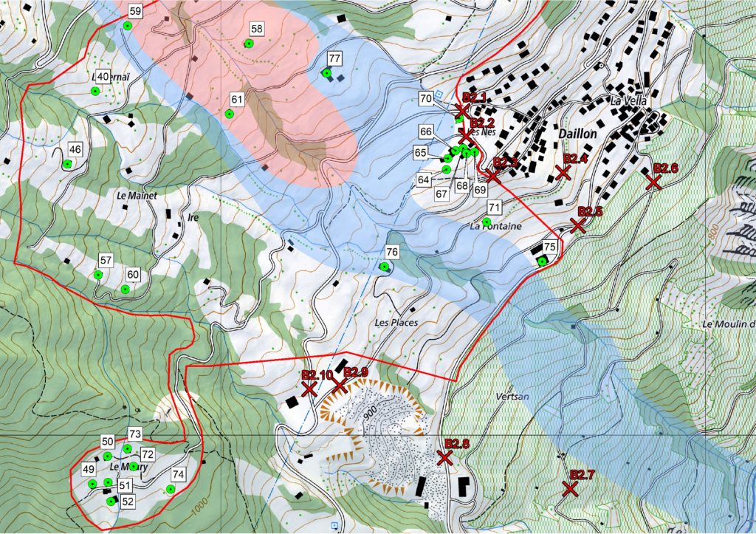Click the green point right of label 74
756x534 pixels.
coord(171,489)
